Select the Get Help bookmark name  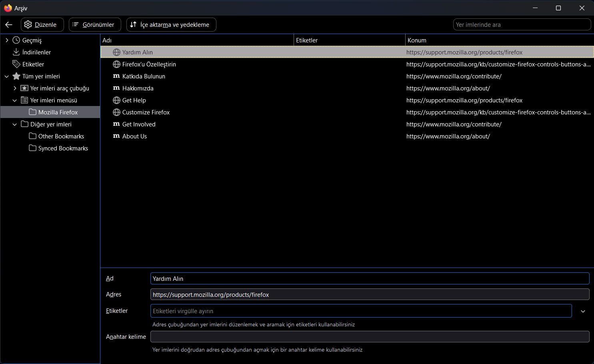click(x=134, y=100)
